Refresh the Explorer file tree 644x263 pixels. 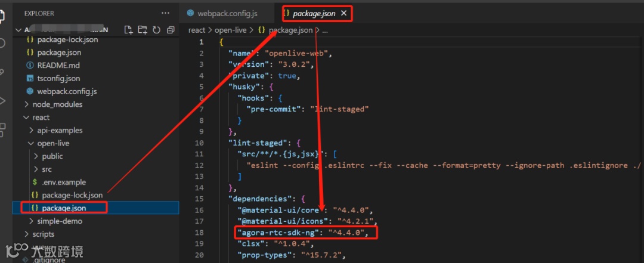[156, 30]
